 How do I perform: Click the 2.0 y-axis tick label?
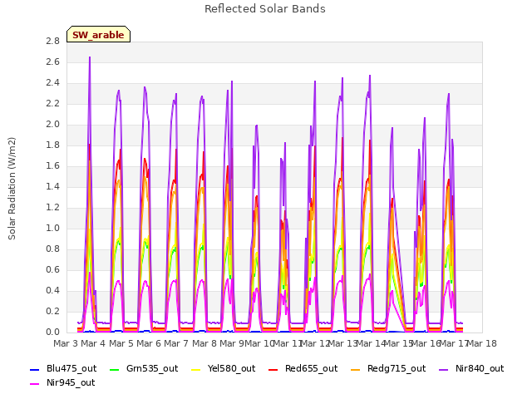tap(52, 125)
